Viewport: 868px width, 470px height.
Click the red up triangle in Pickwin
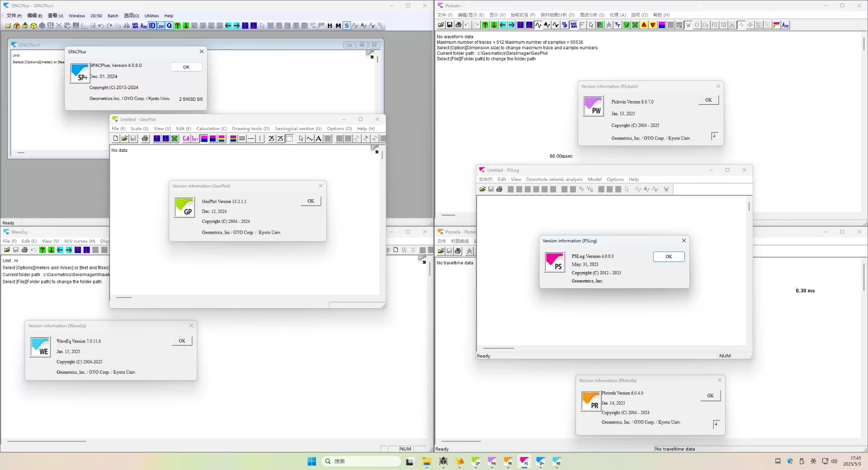click(x=644, y=25)
